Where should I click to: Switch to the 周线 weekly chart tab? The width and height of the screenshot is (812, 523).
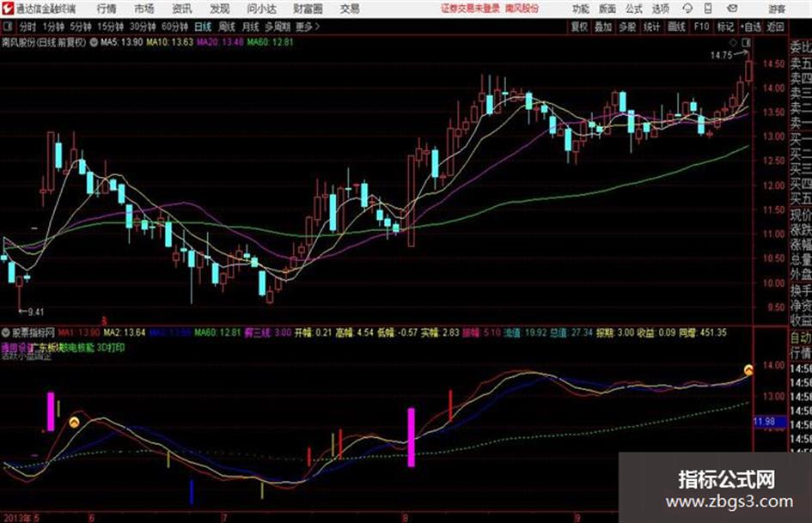227,27
